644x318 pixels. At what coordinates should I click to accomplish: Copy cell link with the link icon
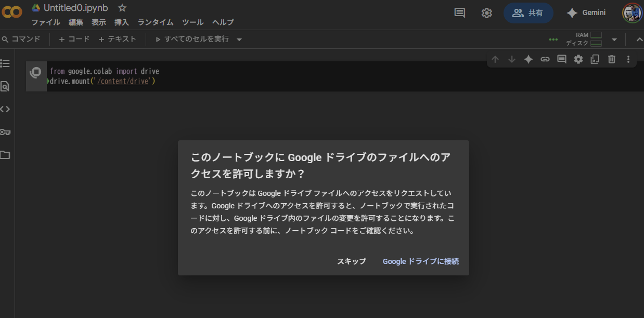(545, 59)
